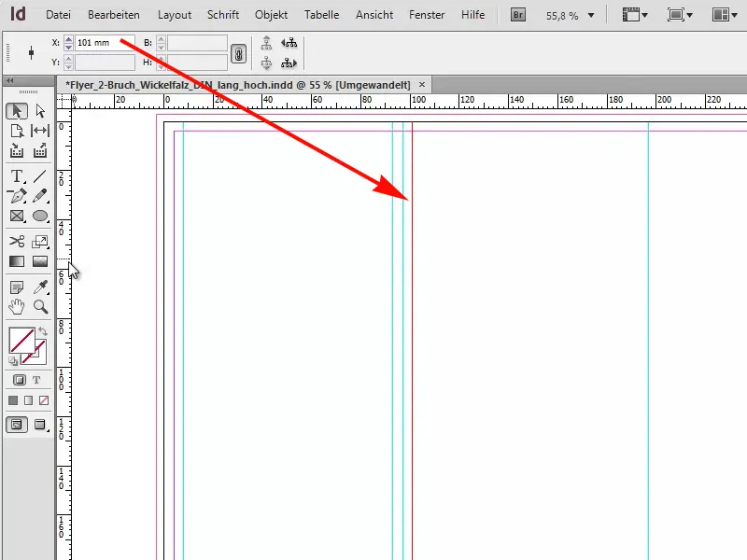This screenshot has width=747, height=560.
Task: Click the ruler origin corner box
Action: 63,101
